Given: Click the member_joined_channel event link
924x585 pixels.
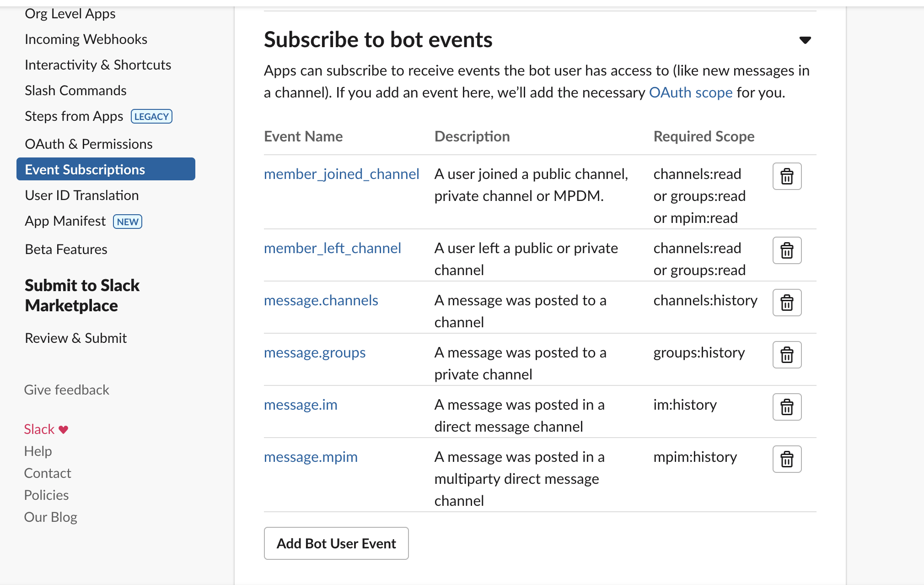Looking at the screenshot, I should 342,174.
